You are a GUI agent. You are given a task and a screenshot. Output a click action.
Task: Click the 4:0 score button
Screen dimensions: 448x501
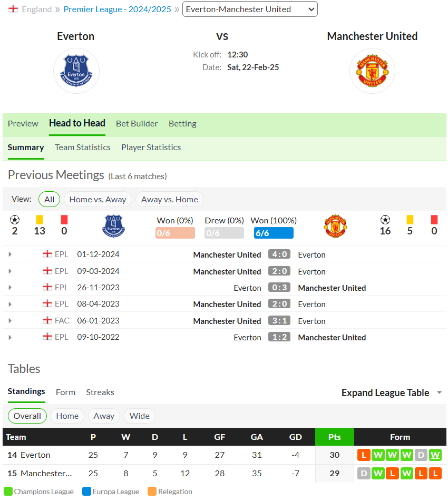pos(279,254)
